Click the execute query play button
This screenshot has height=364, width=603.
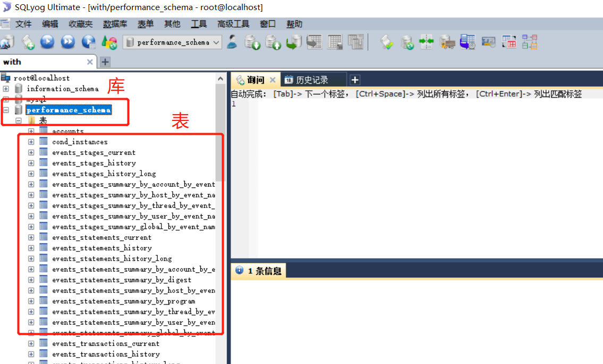pos(47,42)
